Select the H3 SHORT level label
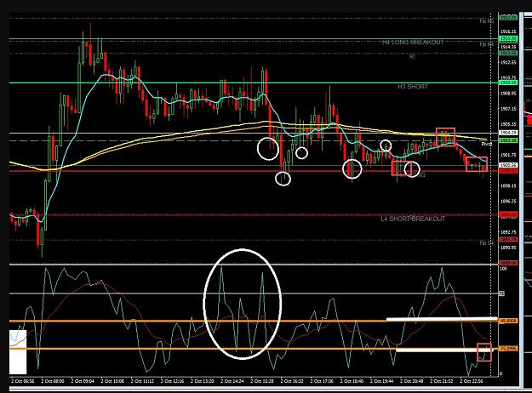 coord(413,87)
